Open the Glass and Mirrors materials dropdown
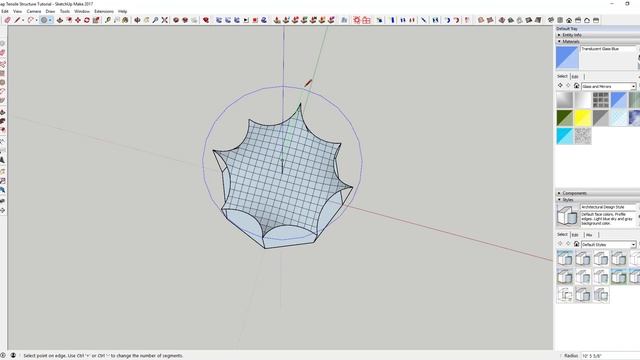The image size is (640, 360). (x=609, y=86)
